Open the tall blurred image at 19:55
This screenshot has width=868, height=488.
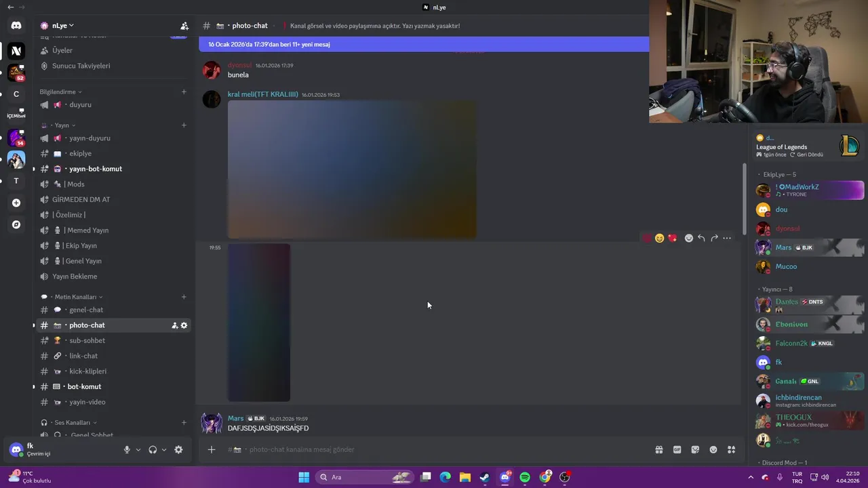pos(259,323)
